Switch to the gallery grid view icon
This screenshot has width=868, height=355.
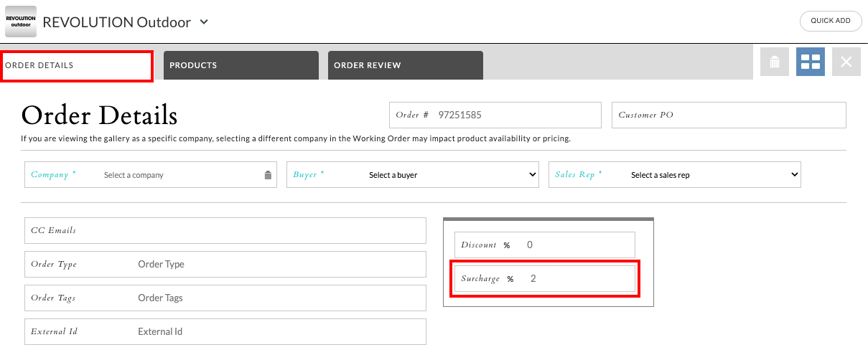tap(811, 62)
